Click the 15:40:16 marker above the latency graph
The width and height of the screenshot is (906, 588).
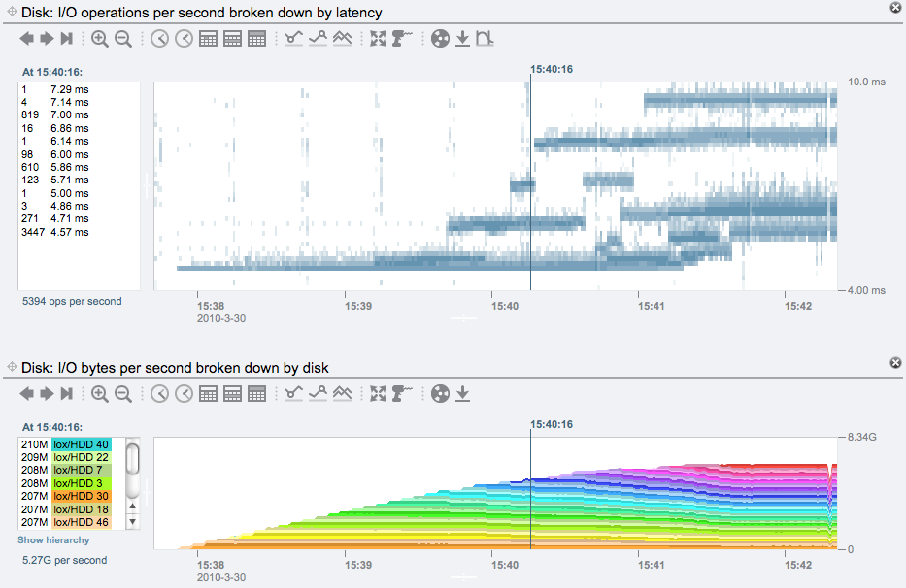[x=552, y=70]
